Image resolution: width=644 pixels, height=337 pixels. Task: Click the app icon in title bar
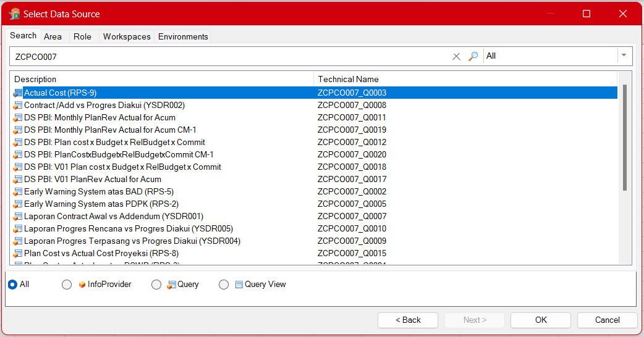coord(14,14)
